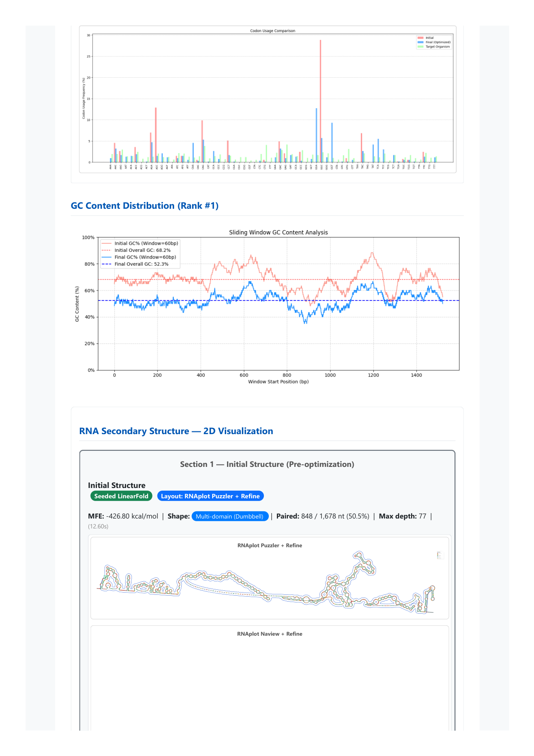Click the Section 1 Initial Structure header

(x=267, y=464)
